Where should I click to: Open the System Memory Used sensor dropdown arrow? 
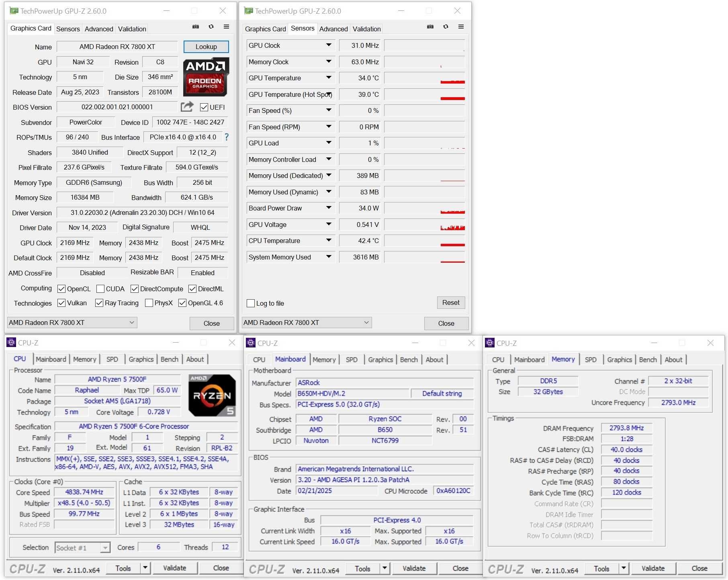coord(329,257)
